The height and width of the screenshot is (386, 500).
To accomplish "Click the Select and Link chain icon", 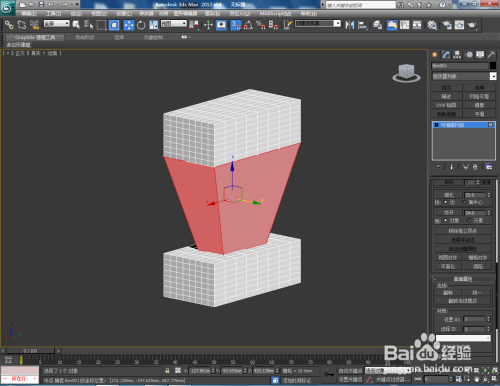I will click(9, 25).
